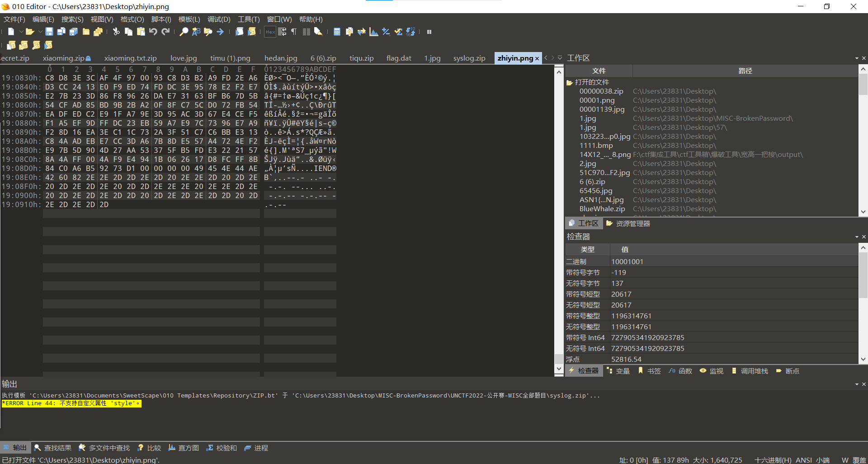The height and width of the screenshot is (464, 868).
Task: Click the inspector panel scroll-down arrow
Action: [x=863, y=360]
